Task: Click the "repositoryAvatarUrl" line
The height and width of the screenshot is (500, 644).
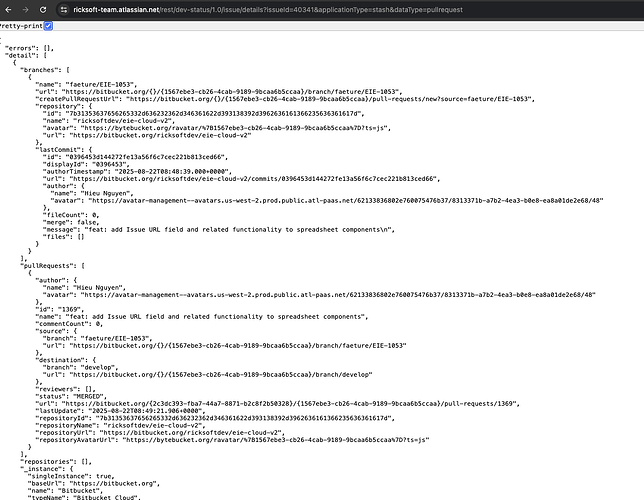Action: pyautogui.click(x=232, y=440)
